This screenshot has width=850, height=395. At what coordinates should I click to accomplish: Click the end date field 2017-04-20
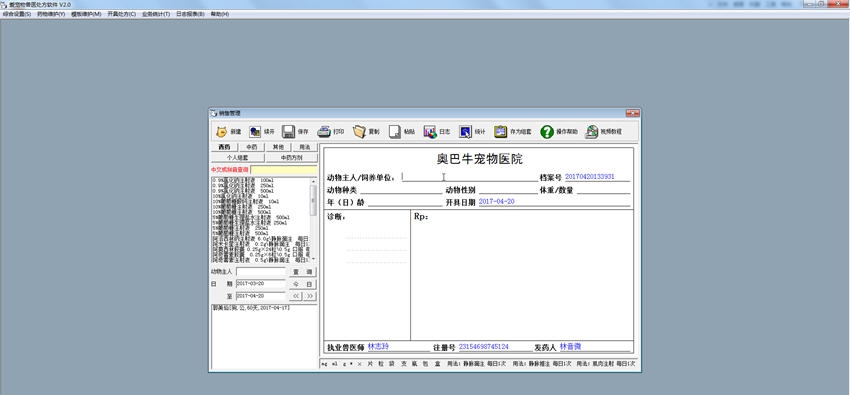[261, 296]
